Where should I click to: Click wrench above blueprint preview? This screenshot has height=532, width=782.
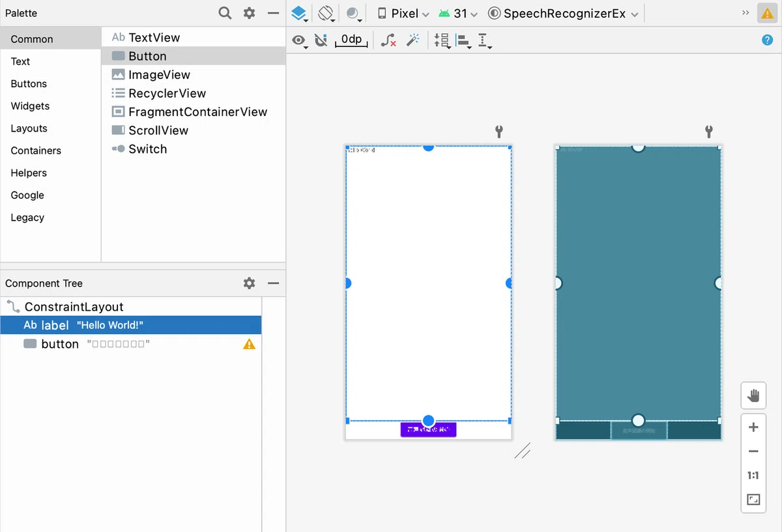(x=709, y=132)
